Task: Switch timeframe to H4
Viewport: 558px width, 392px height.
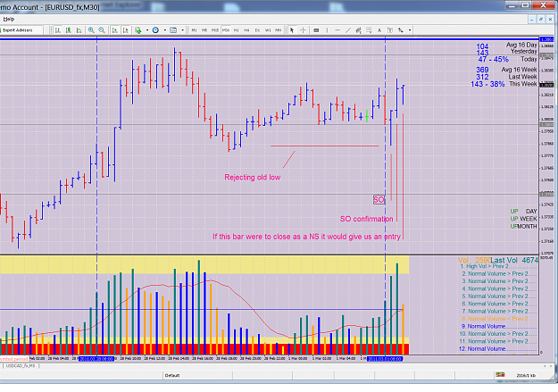Action: [246, 30]
